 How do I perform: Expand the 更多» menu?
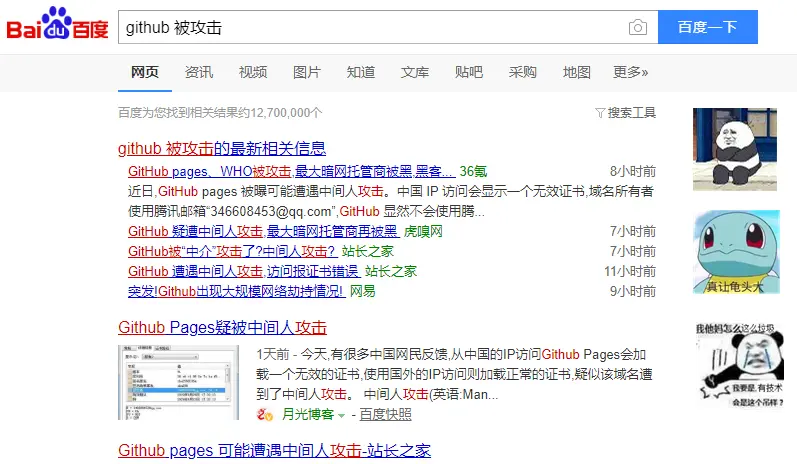(x=630, y=72)
